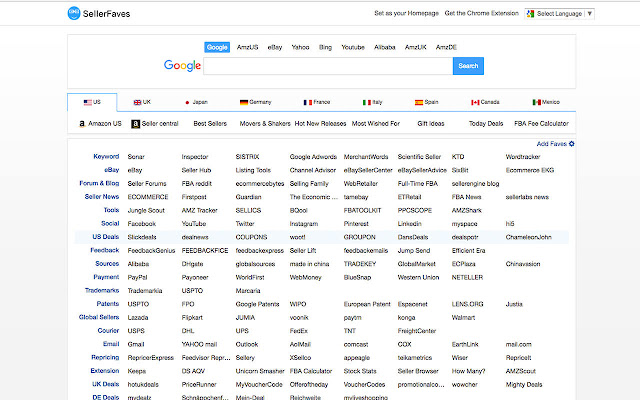Switch search engine to Yahoo
This screenshot has height=400, width=640.
point(300,47)
